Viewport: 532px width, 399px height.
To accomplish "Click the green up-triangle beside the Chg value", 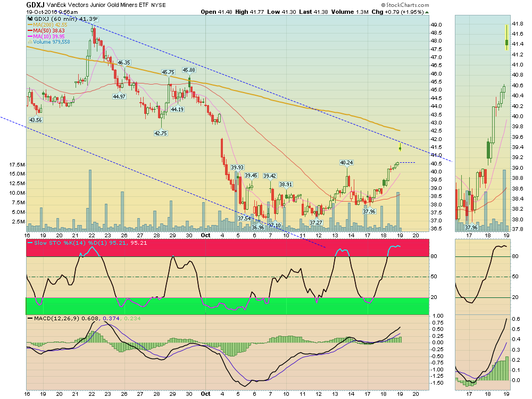I will [427, 12].
